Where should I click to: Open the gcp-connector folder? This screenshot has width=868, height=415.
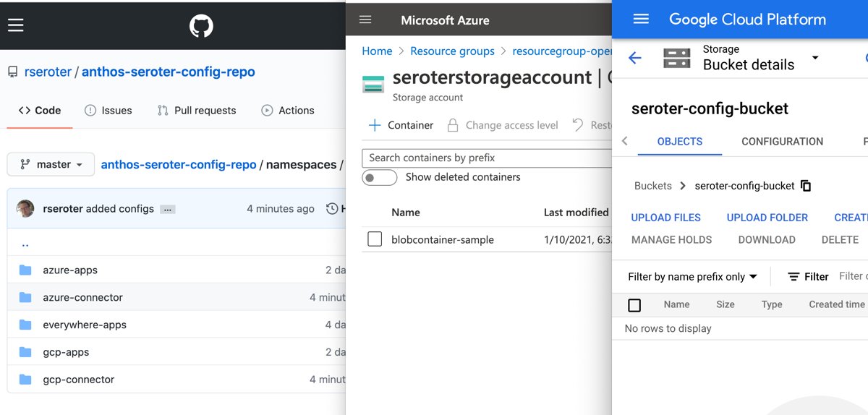[x=79, y=380]
